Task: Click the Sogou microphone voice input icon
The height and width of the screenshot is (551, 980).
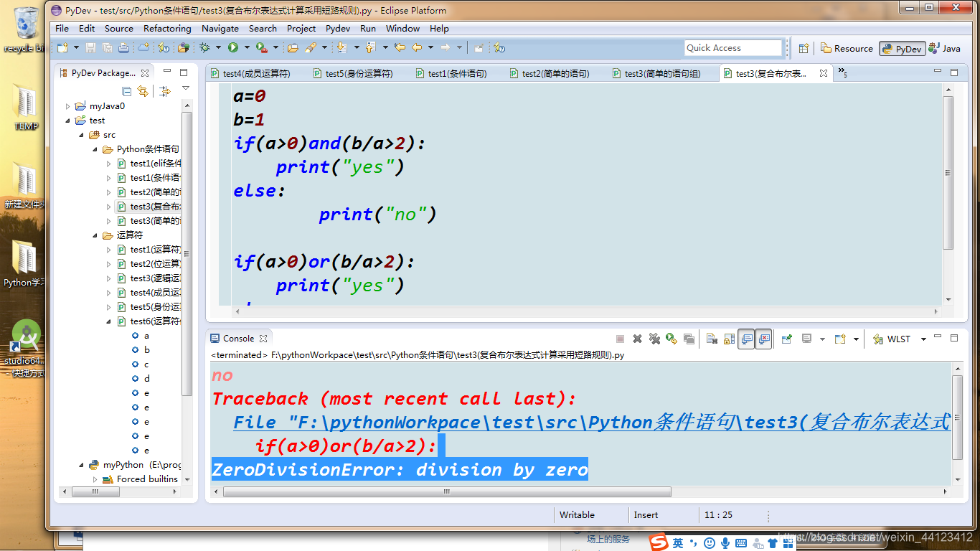Action: tap(725, 543)
